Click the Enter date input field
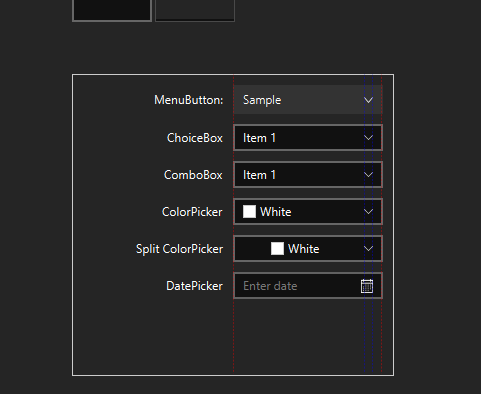 click(x=297, y=286)
